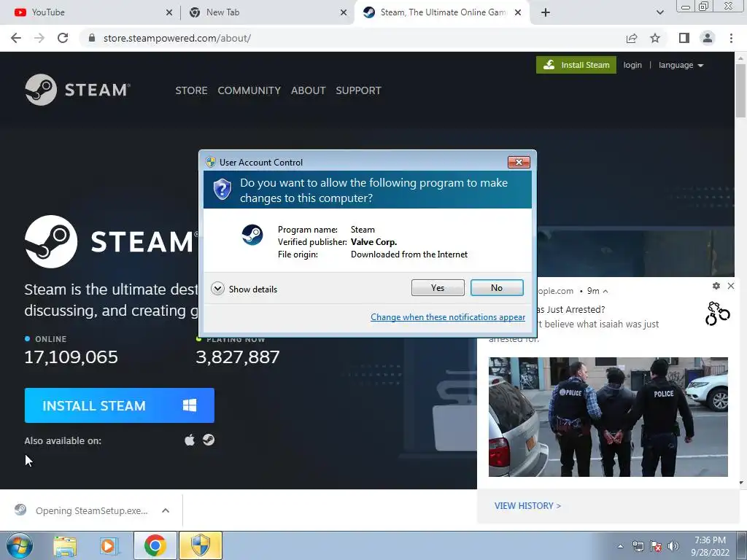Collapse the notification with the 9m chevron
The width and height of the screenshot is (747, 560).
coord(605,291)
